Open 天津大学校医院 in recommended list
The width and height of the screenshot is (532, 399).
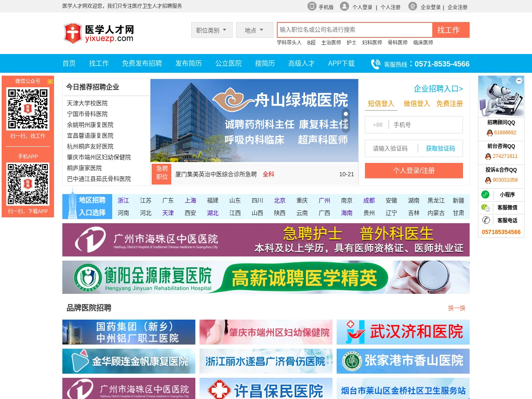pos(87,103)
